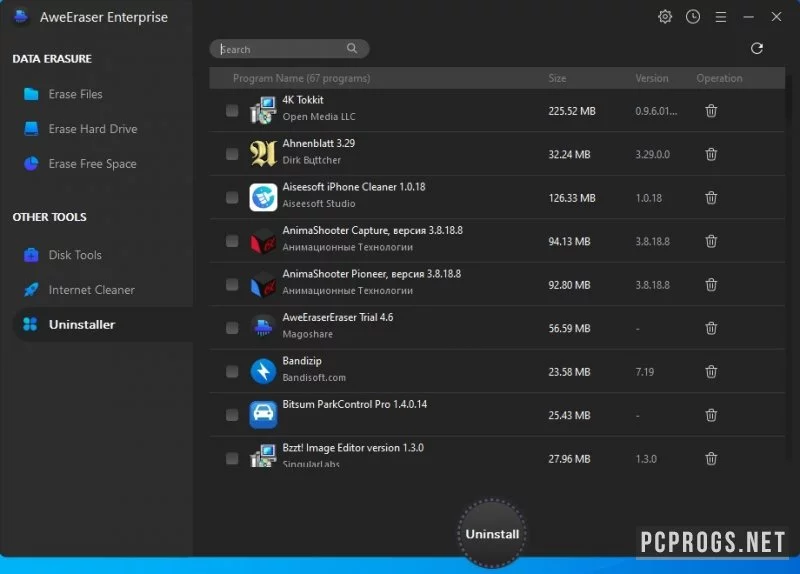Click the Magoshare publisher text

pyautogui.click(x=308, y=334)
